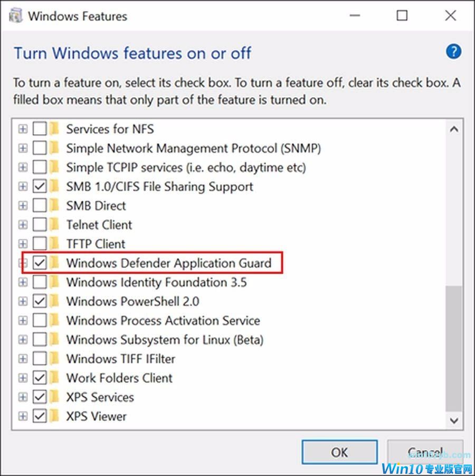Click the folder icon beside Windows PowerShell 2.0
The image size is (475, 476).
click(54, 301)
